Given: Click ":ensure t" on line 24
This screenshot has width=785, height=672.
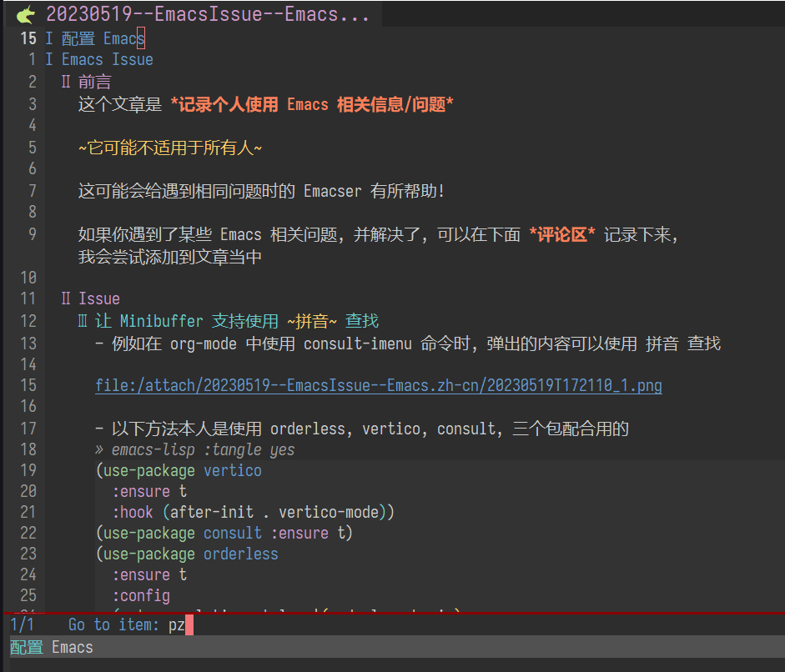Looking at the screenshot, I should [149, 575].
